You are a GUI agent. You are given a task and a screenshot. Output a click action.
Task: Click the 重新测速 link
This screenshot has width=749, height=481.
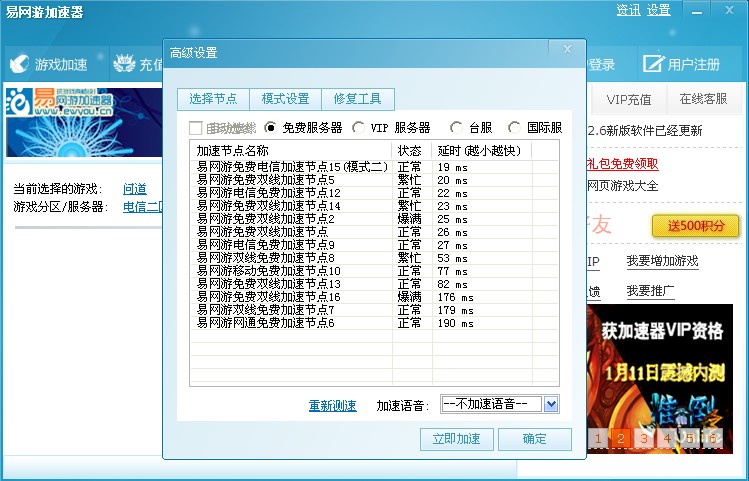[x=332, y=405]
